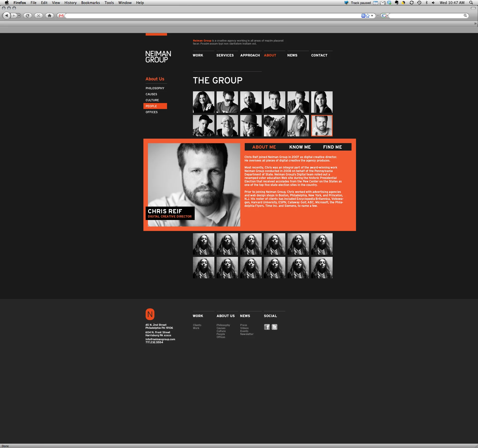Click the magnifier in the browser search box
This screenshot has width=478, height=448.
click(465, 15)
